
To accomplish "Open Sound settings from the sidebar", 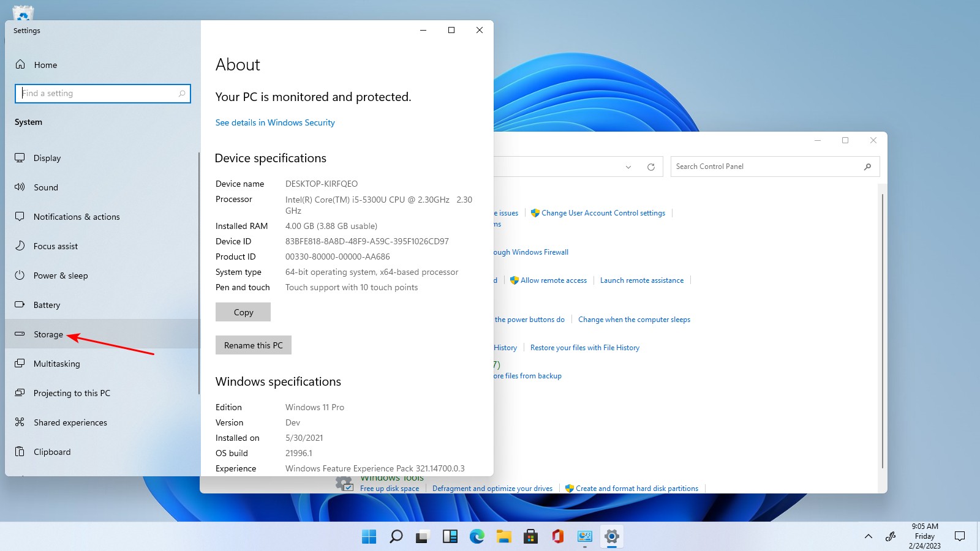I will (x=102, y=187).
